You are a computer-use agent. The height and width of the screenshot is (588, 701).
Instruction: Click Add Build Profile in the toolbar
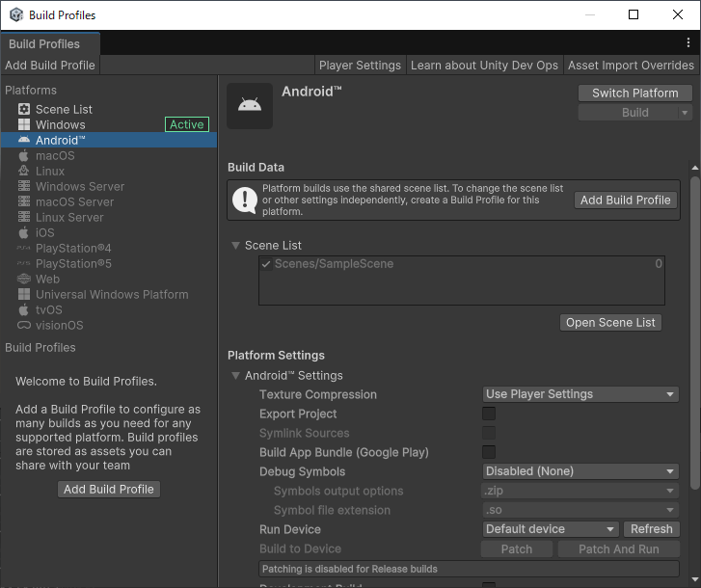click(x=50, y=66)
